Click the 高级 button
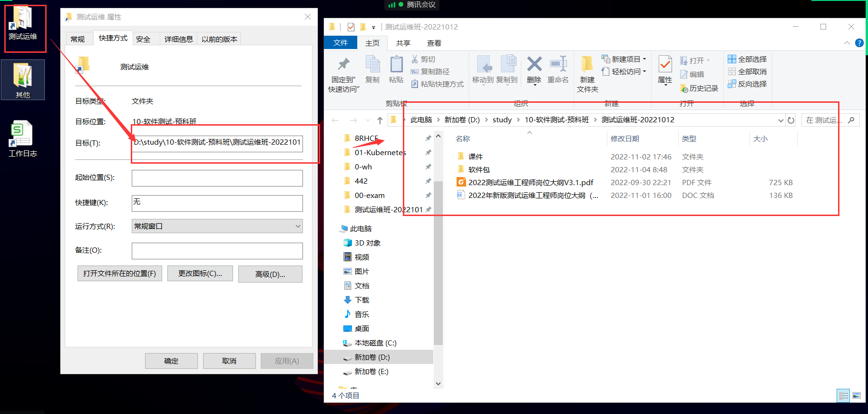This screenshot has height=414, width=868. pos(270,274)
